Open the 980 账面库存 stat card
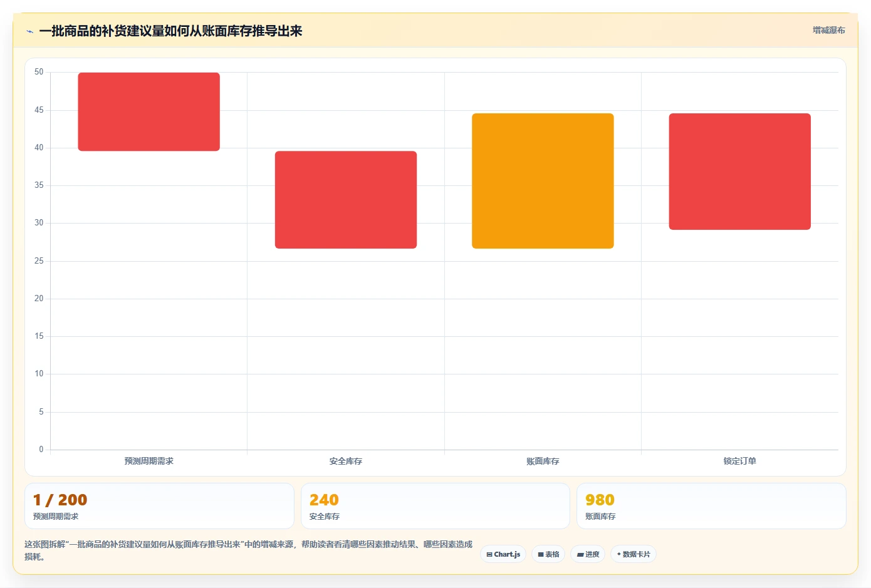 pyautogui.click(x=711, y=506)
